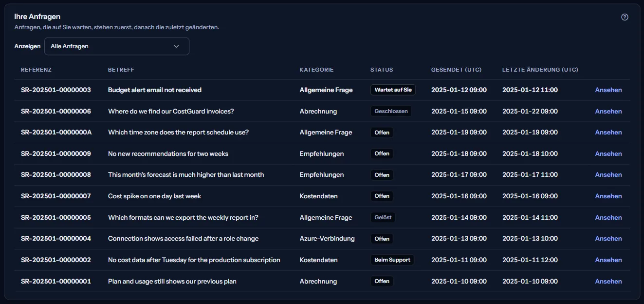This screenshot has width=644, height=304.
Task: Click Ansehen for SR-202501-00000008
Action: click(608, 175)
